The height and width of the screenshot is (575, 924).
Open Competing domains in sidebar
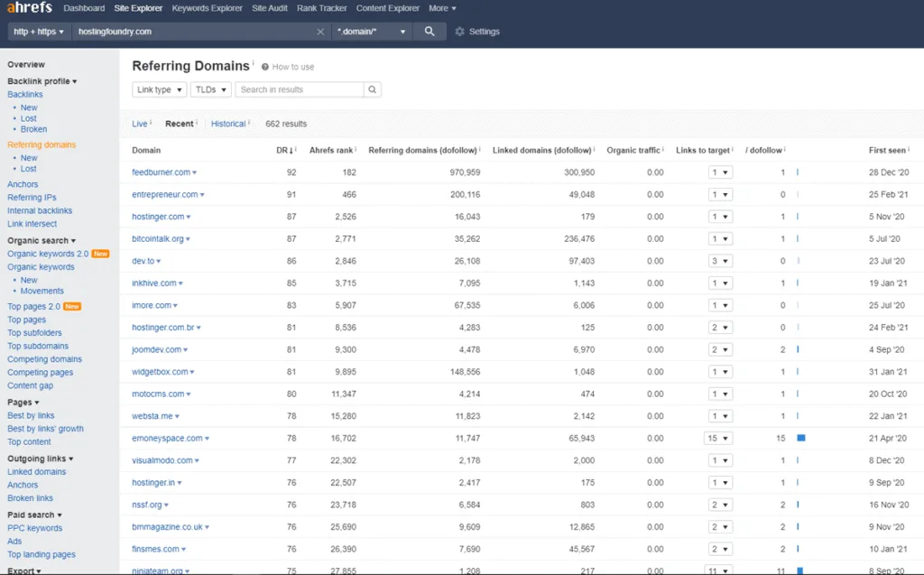(44, 359)
